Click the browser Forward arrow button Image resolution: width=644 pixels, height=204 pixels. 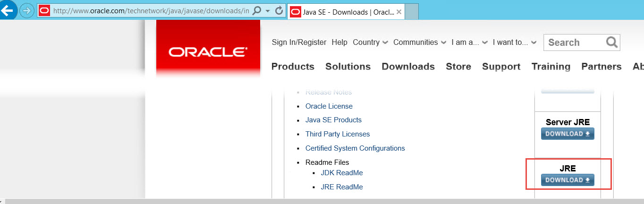pyautogui.click(x=26, y=10)
